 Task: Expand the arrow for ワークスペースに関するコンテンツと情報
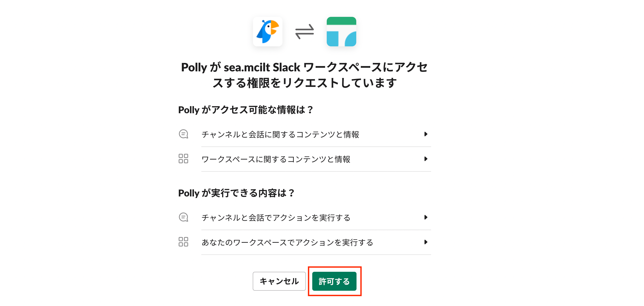tap(426, 159)
